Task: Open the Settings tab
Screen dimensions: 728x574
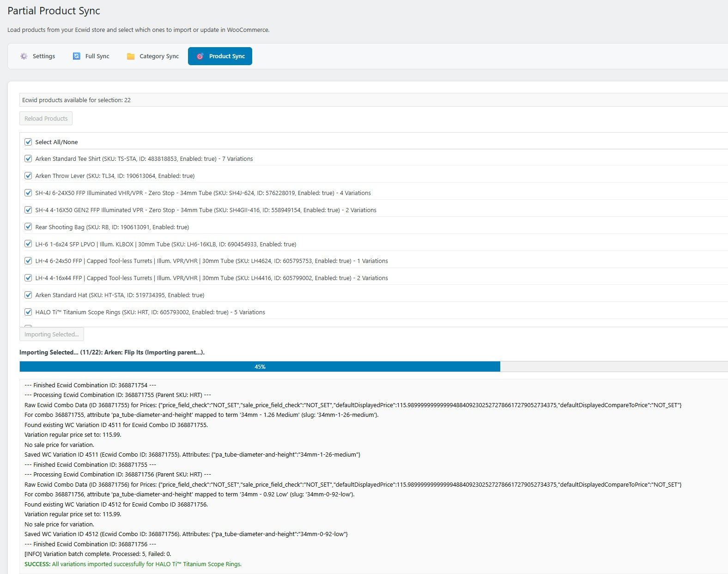Action: point(37,56)
